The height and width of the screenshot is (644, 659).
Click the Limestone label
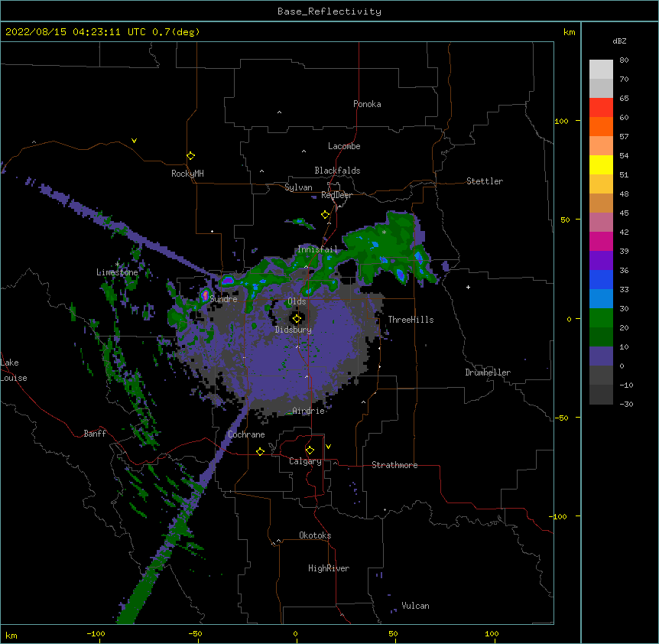[117, 272]
